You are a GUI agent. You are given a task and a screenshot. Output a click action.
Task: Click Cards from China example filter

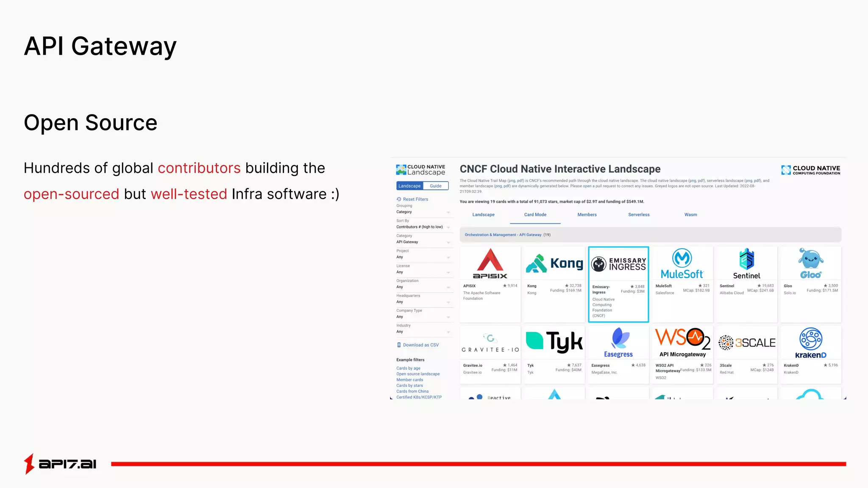point(412,391)
